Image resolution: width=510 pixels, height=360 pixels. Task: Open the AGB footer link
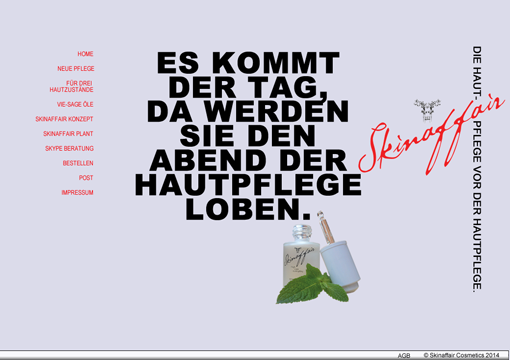coord(404,356)
